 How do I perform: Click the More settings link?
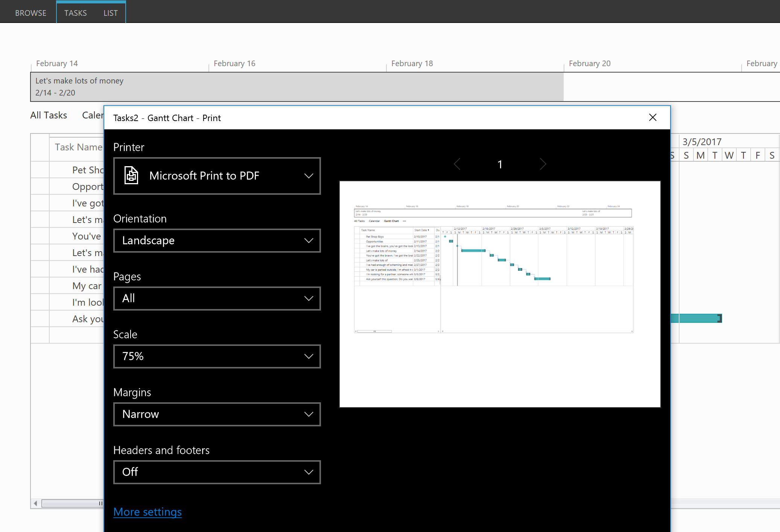click(147, 512)
